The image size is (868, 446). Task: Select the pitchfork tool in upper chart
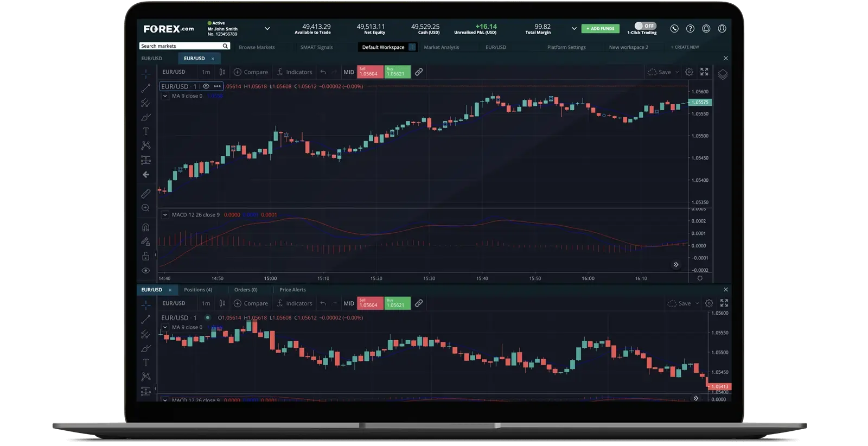[x=145, y=103]
